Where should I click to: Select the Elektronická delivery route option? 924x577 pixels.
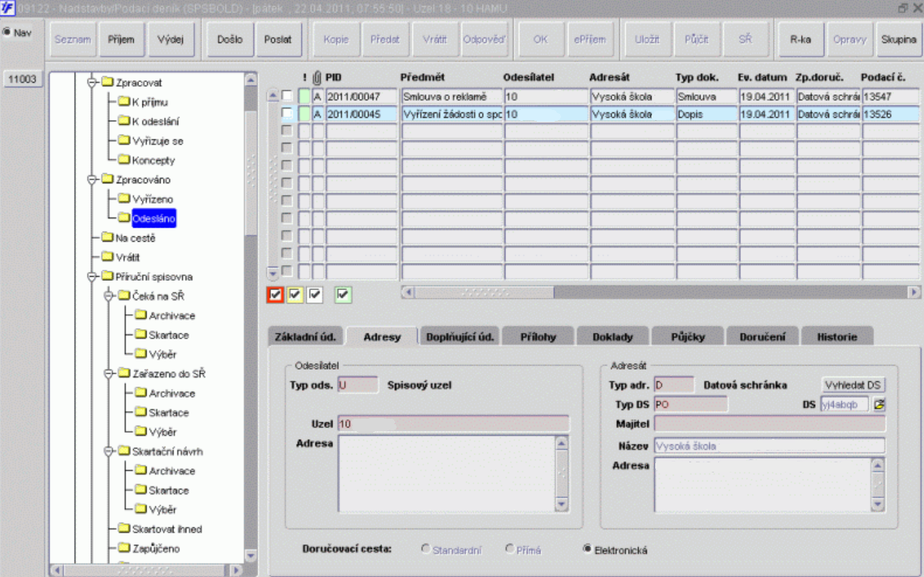(587, 549)
